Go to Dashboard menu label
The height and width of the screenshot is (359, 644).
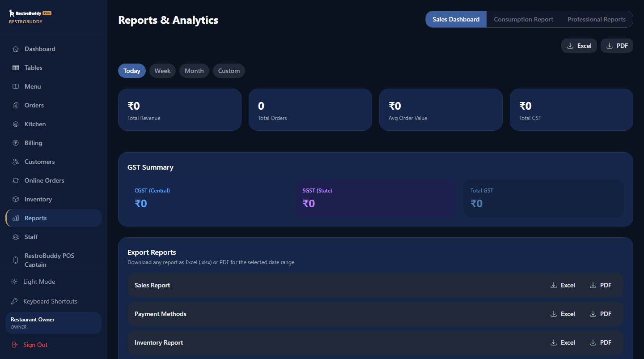[x=40, y=49]
